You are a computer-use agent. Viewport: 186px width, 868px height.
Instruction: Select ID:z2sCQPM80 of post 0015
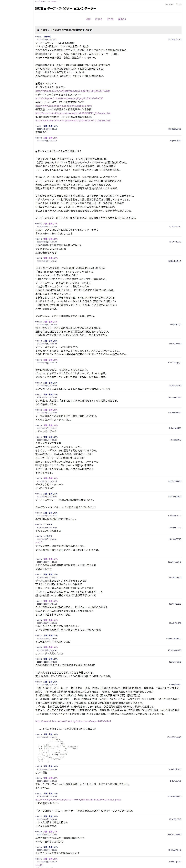point(175,481)
